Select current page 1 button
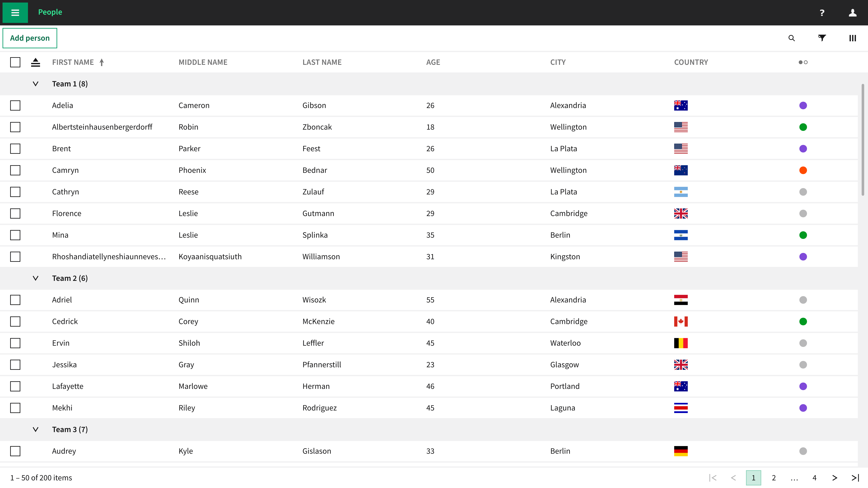 [753, 478]
